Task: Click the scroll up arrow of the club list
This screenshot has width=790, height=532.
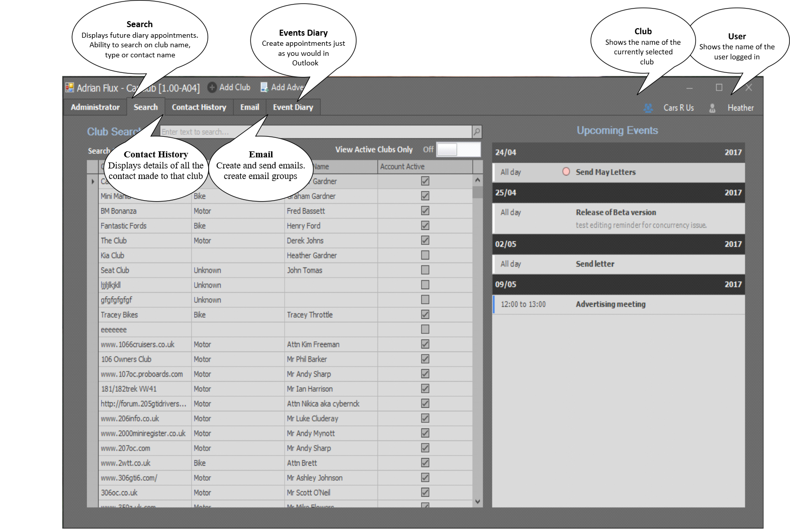Action: tap(478, 180)
